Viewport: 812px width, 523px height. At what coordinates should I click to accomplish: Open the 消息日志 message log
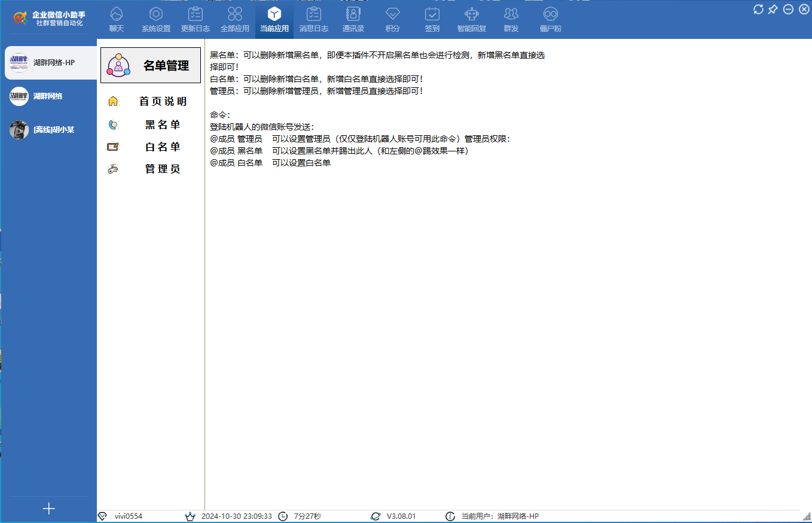pos(313,18)
